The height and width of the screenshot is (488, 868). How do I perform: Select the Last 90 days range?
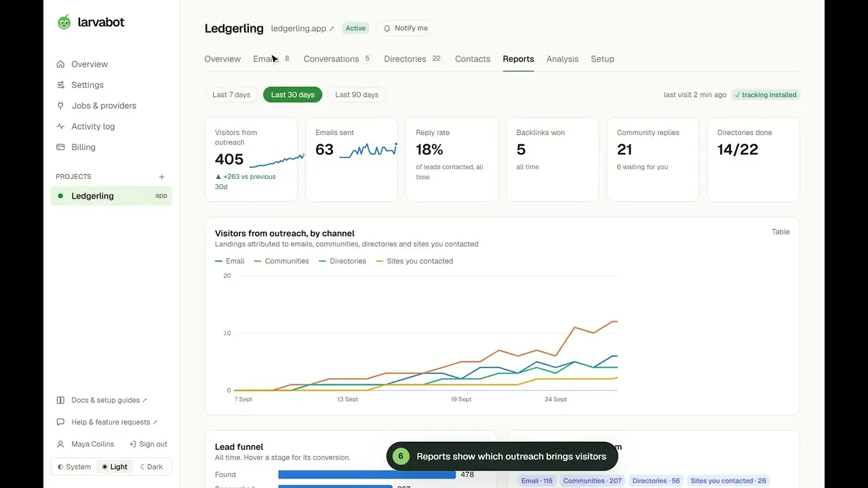pyautogui.click(x=357, y=95)
